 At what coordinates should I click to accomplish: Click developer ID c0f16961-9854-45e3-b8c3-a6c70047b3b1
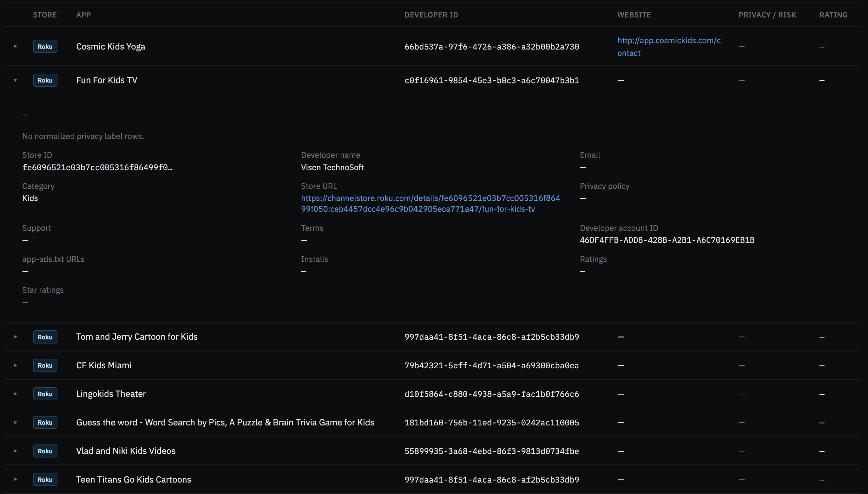click(492, 80)
